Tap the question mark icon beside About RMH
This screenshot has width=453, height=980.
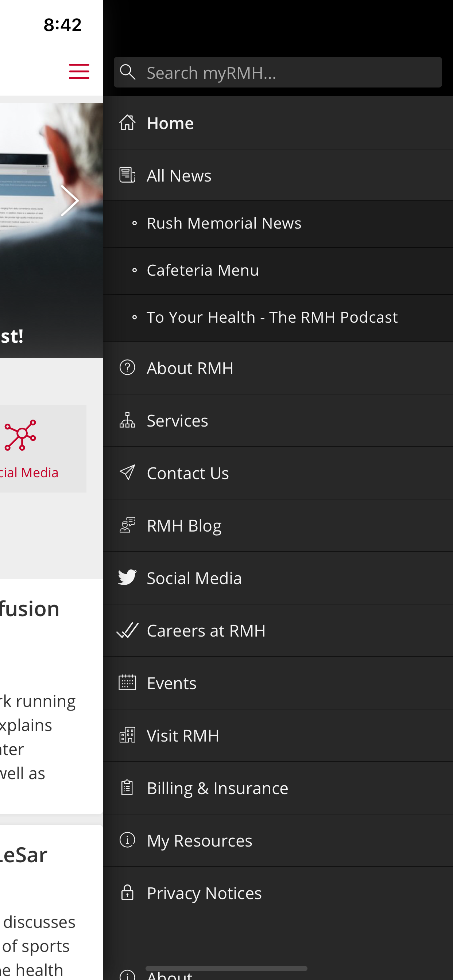point(127,367)
